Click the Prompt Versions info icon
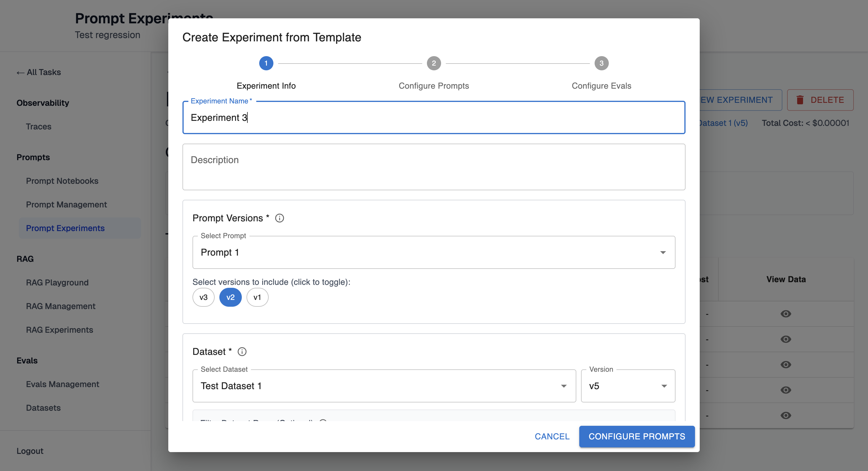The height and width of the screenshot is (471, 868). pos(279,218)
